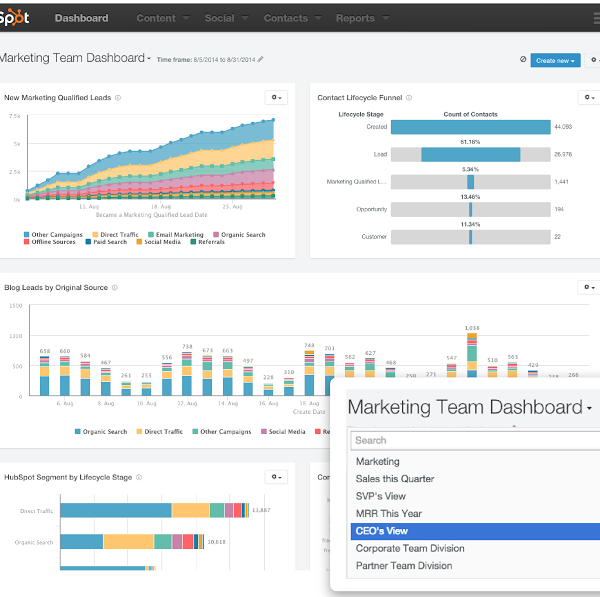Open the Reports menu
The height and width of the screenshot is (597, 600).
pyautogui.click(x=362, y=18)
